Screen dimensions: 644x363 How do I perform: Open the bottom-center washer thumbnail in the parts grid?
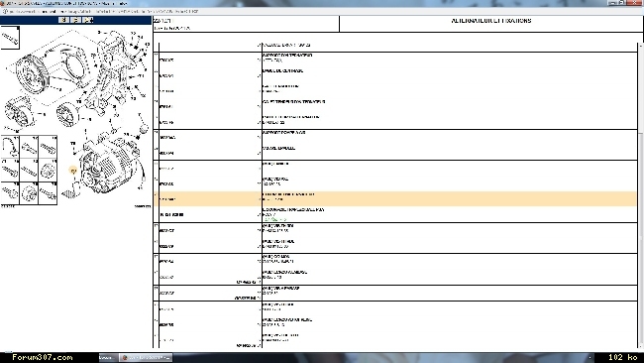[x=29, y=192]
